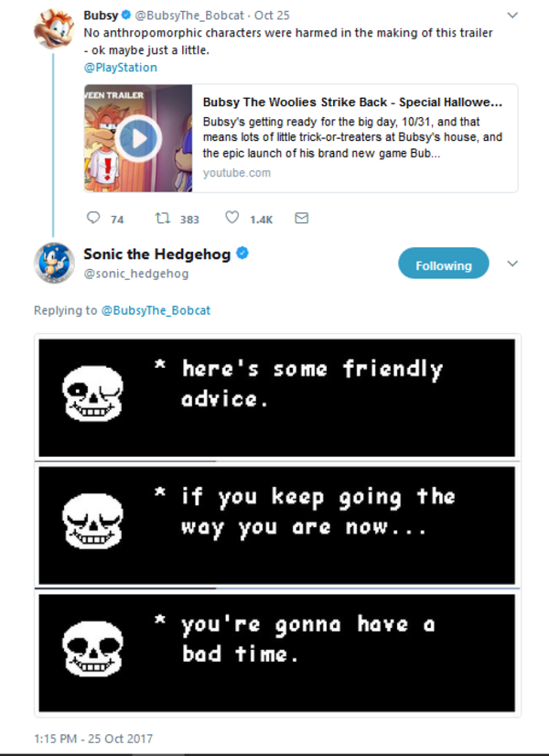Play the Bubsy Halloween trailer video
This screenshot has height=756, width=549.
[x=138, y=138]
